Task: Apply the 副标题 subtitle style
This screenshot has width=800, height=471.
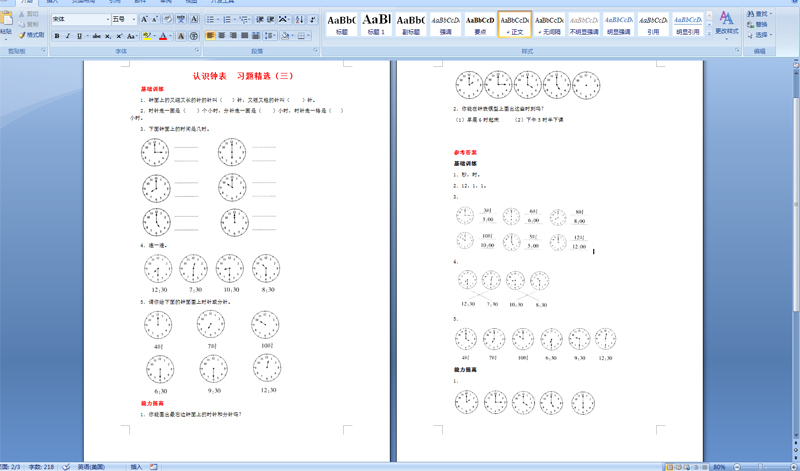Action: point(411,24)
